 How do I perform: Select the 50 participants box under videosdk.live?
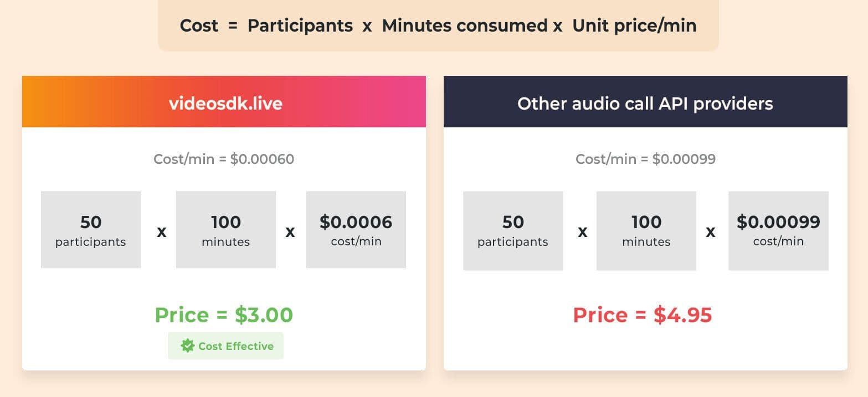[x=91, y=230]
